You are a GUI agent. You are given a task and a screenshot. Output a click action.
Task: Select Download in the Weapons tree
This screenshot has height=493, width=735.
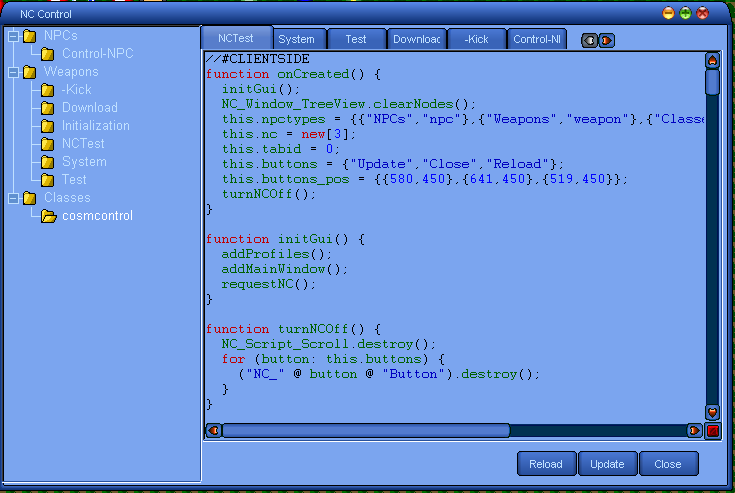click(89, 108)
